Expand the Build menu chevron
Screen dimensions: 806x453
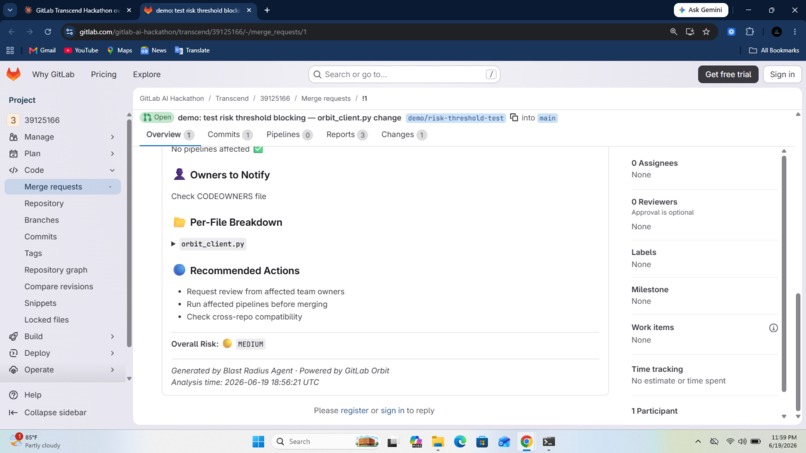click(x=112, y=336)
